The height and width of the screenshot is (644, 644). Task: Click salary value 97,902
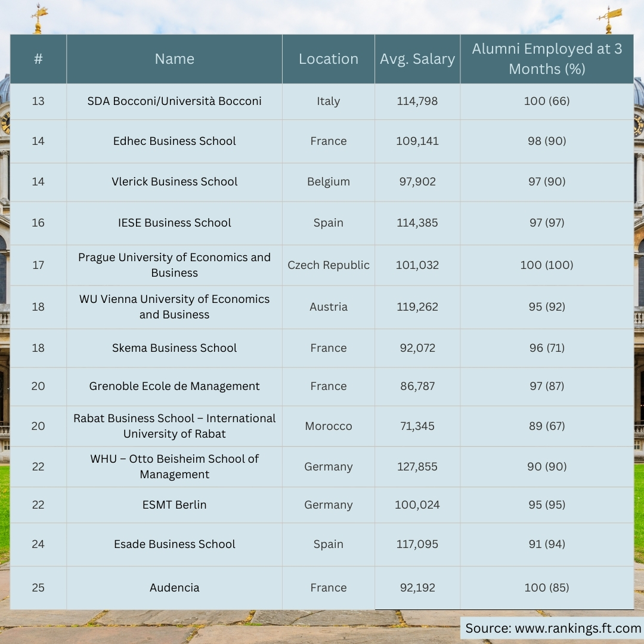point(417,182)
